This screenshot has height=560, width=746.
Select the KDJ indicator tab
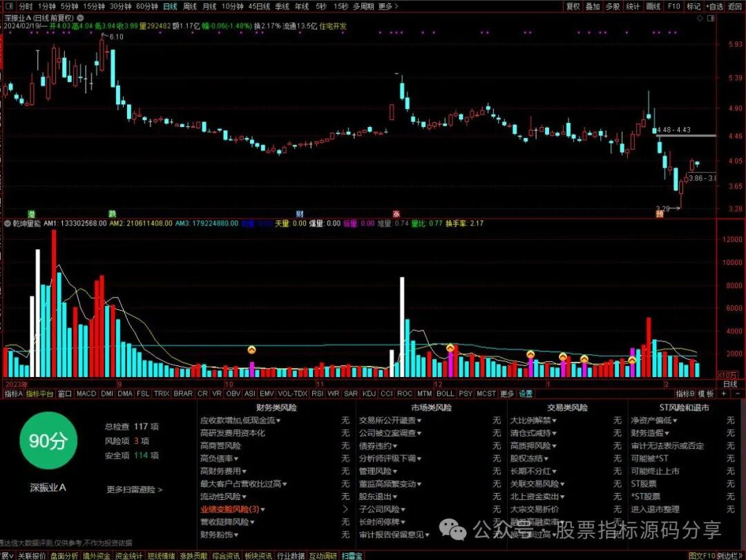(369, 394)
